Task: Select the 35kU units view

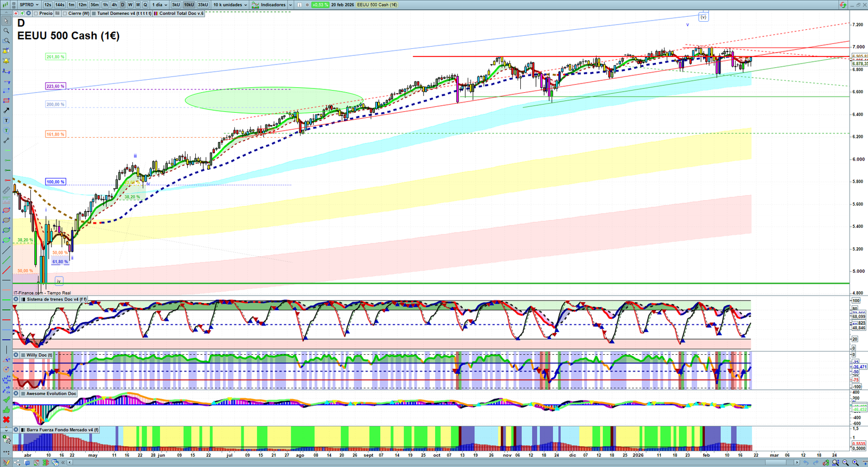Action: pyautogui.click(x=203, y=4)
